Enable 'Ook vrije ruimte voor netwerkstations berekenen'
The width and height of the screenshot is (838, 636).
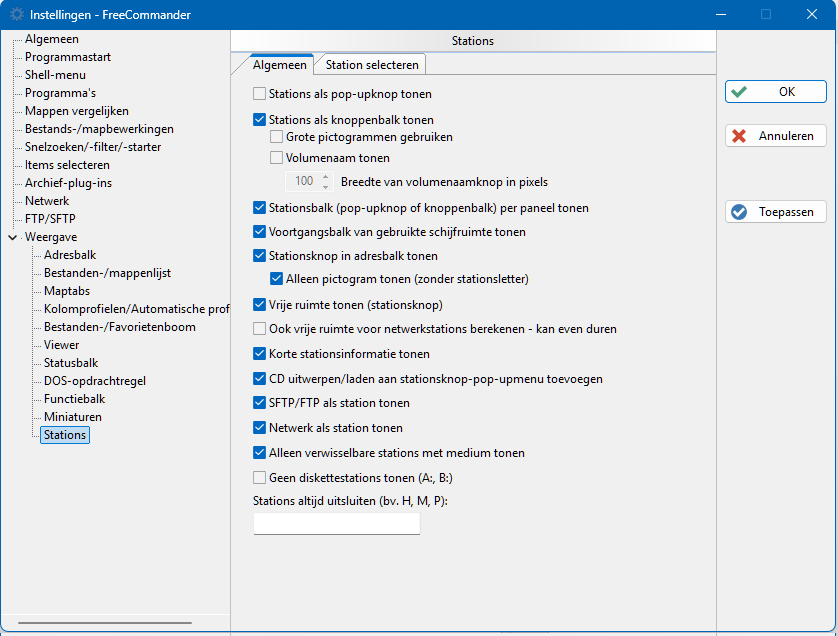(260, 328)
